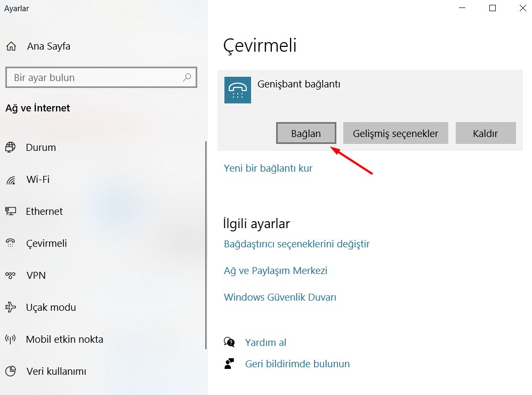Screen dimensions: 532x395
Task: Open Ağ ve Paylaşım Merkezi link
Action: coord(276,271)
